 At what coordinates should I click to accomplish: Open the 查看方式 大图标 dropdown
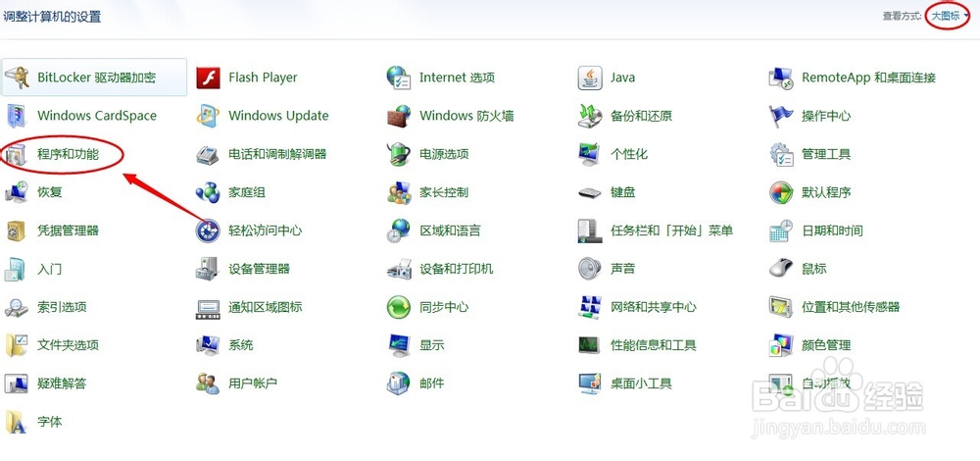(x=950, y=17)
